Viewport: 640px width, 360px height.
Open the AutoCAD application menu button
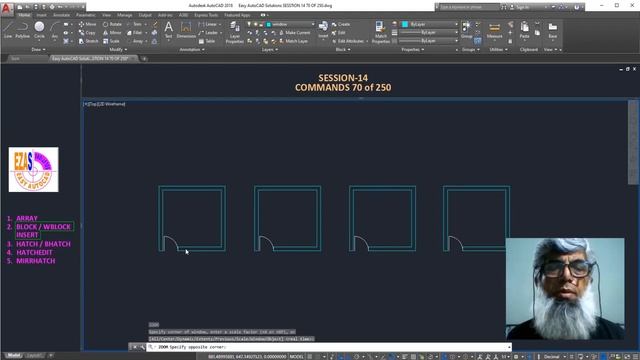7,8
